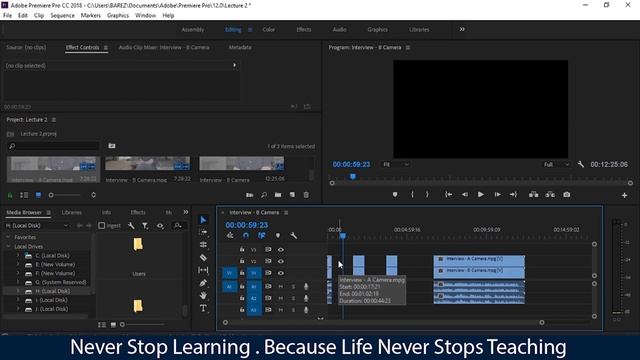The width and height of the screenshot is (640, 360).
Task: Click timeline timecode 00:00:59:23
Action: coord(247,225)
